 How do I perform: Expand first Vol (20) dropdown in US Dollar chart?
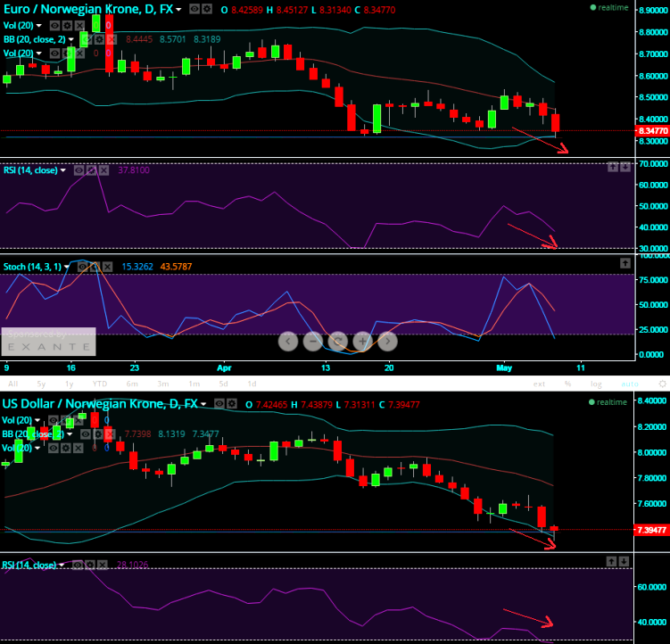click(x=37, y=420)
